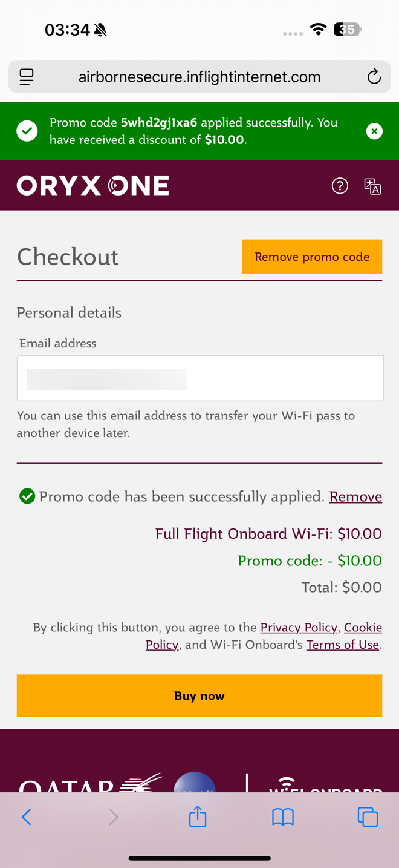Open the Cookie Policy link
The image size is (399, 868).
tap(264, 636)
